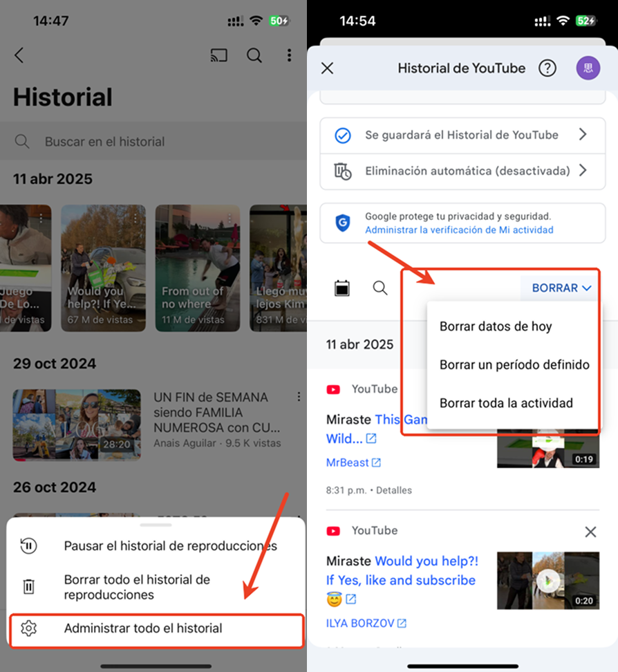Open the BORRAR dropdown
The height and width of the screenshot is (672, 618).
pos(560,288)
